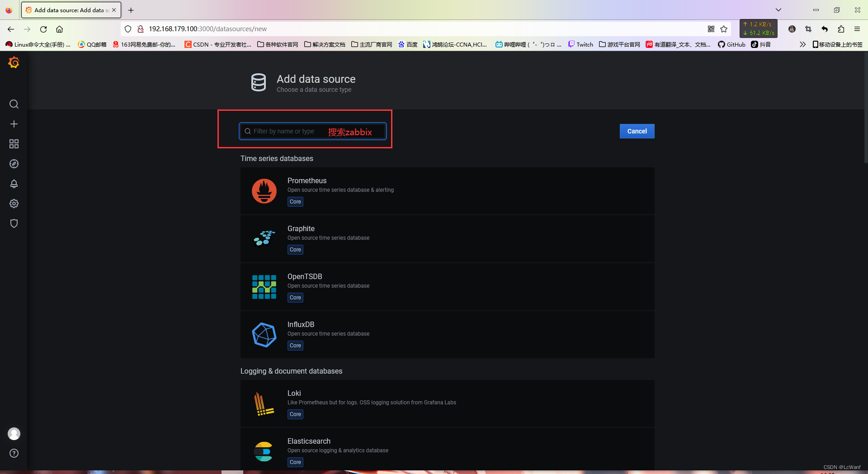The height and width of the screenshot is (474, 868).
Task: Select the OpenTSDB logo icon
Action: tap(264, 287)
